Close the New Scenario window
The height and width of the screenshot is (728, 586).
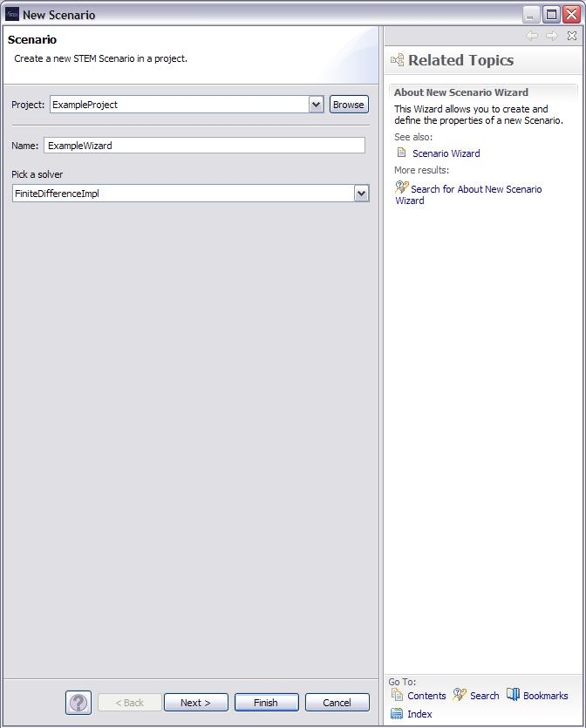coord(571,15)
